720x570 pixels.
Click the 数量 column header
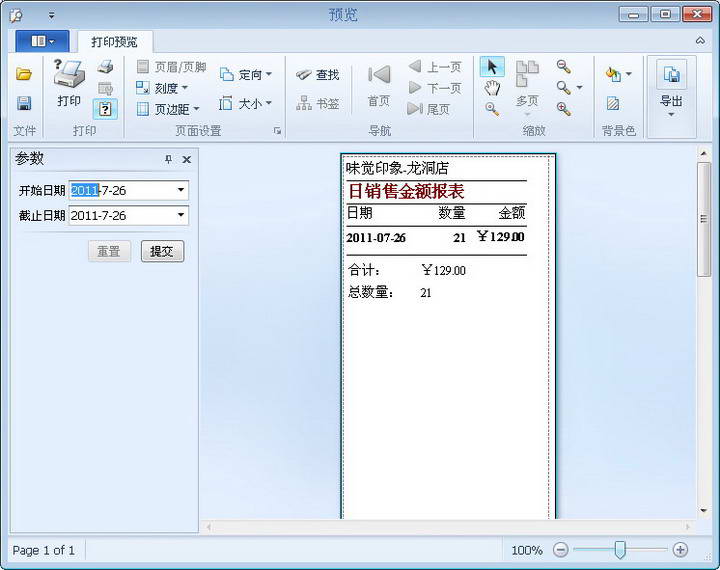tap(451, 213)
